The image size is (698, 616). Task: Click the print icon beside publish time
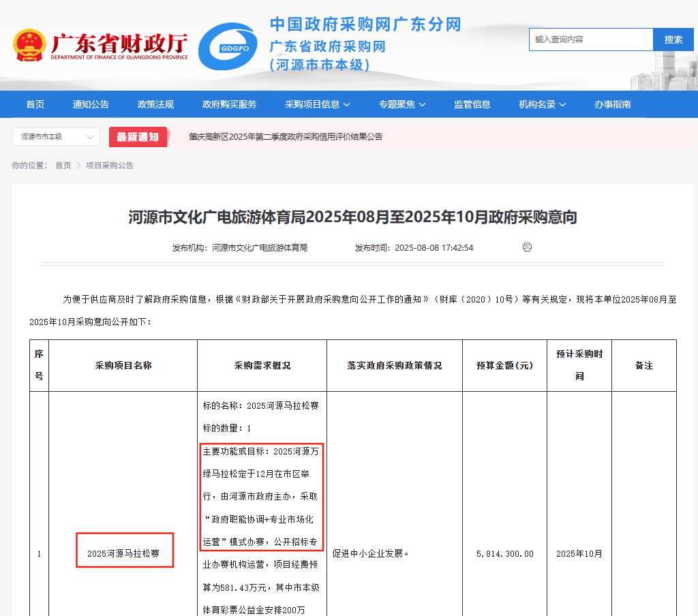coord(527,247)
